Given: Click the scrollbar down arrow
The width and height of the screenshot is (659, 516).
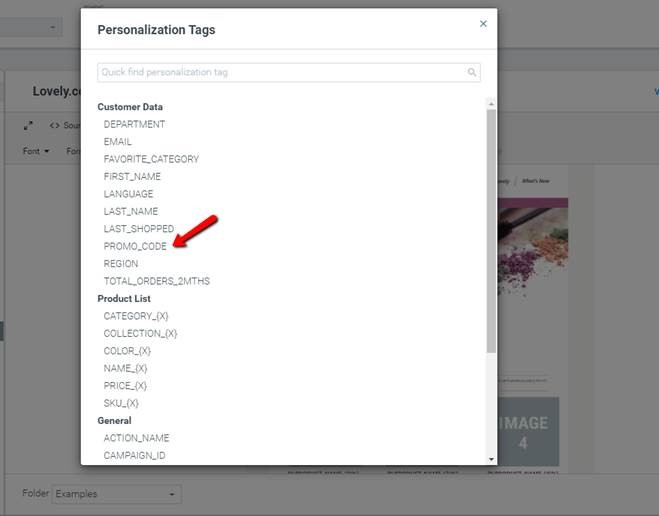Looking at the screenshot, I should coord(491,459).
